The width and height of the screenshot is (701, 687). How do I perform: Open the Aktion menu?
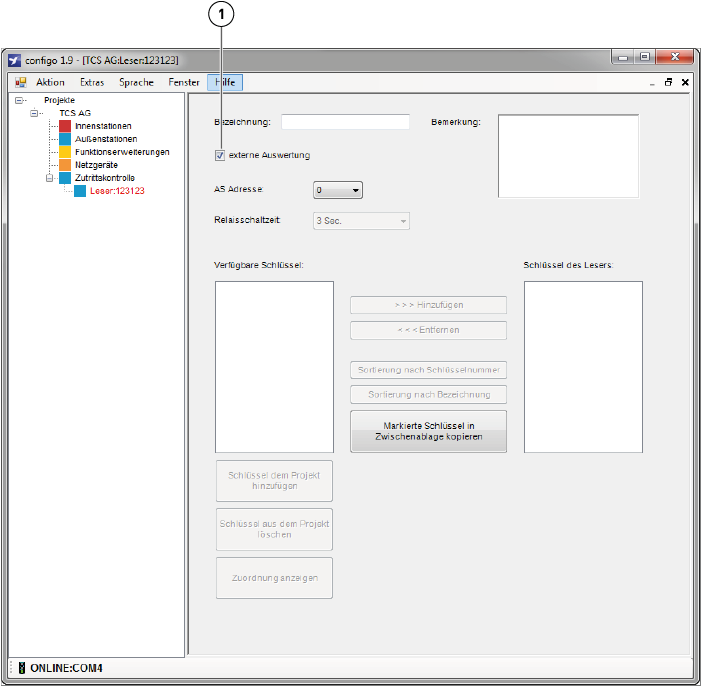tap(50, 83)
